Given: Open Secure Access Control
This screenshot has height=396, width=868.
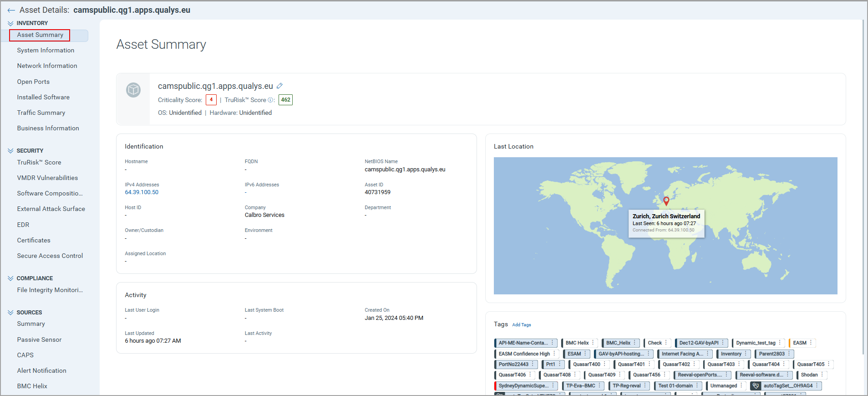Looking at the screenshot, I should click(50, 256).
